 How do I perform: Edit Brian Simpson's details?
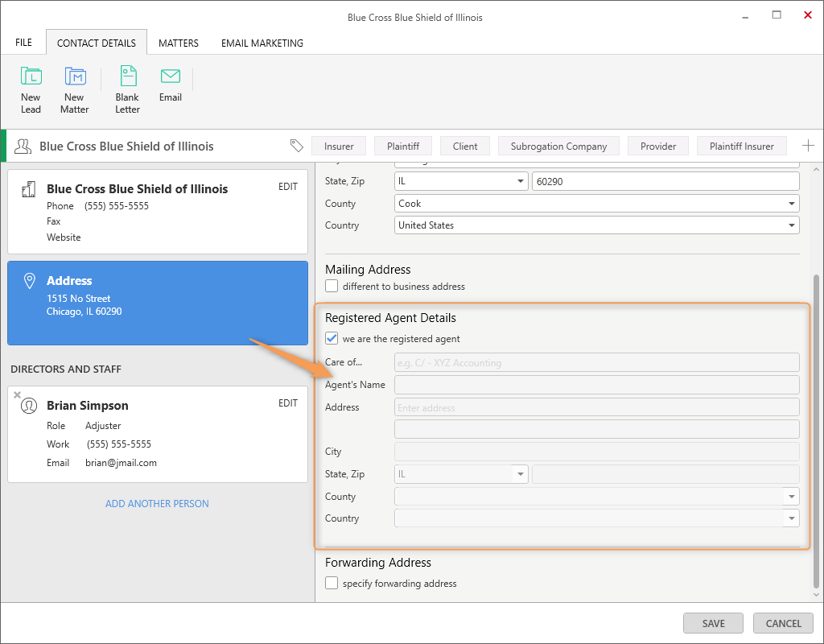click(x=288, y=403)
